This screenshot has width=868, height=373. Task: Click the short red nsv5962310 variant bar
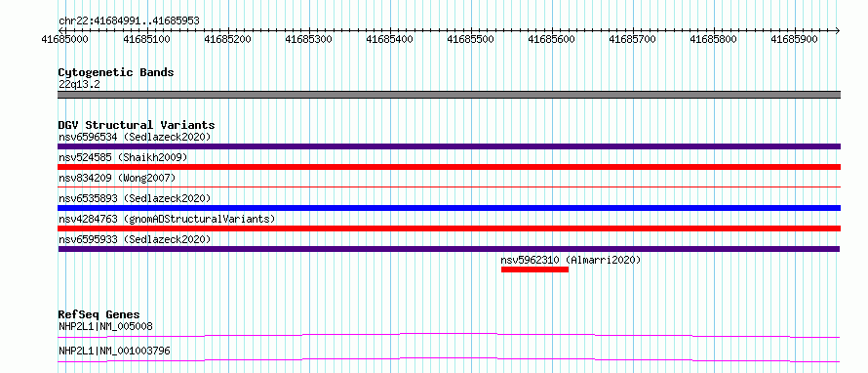pyautogui.click(x=534, y=269)
